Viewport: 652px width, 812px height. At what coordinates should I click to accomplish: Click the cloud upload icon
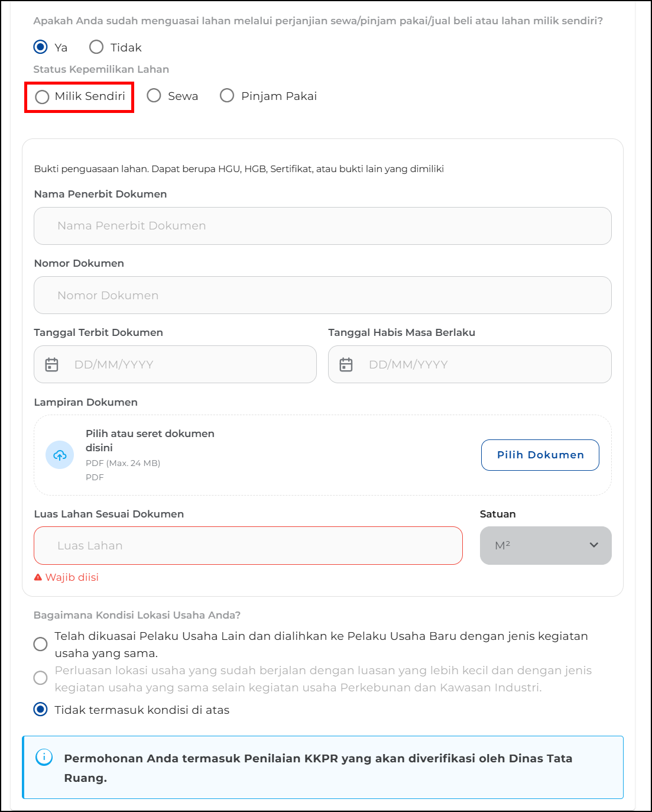(60, 455)
